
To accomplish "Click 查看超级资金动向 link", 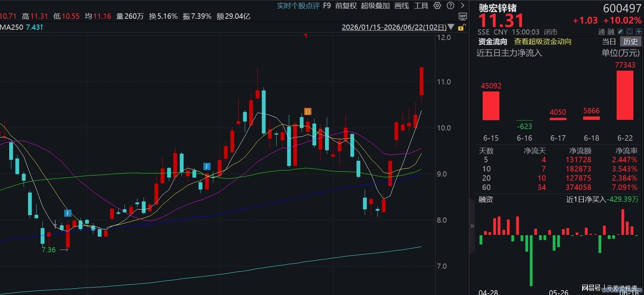I will click(542, 42).
